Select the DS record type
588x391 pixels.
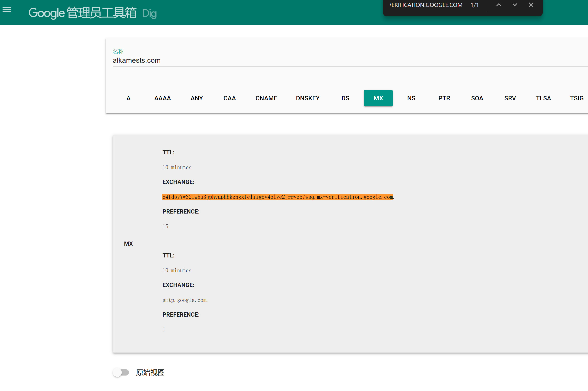tap(345, 98)
